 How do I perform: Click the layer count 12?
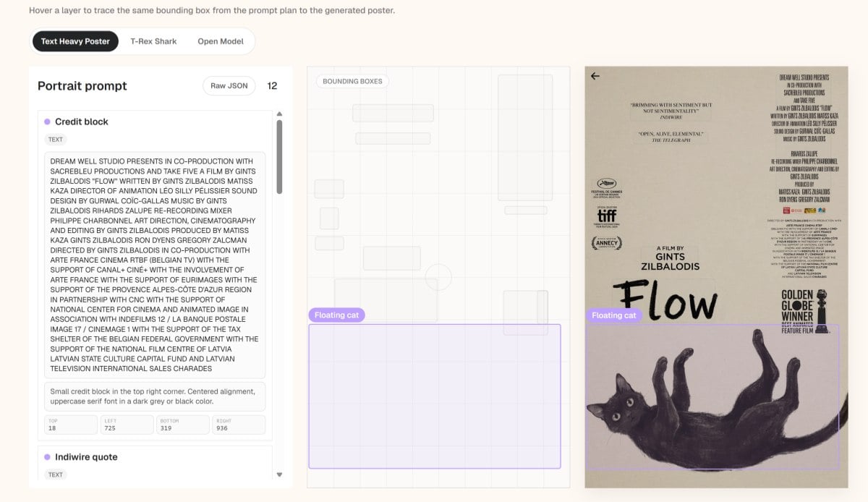pyautogui.click(x=272, y=85)
